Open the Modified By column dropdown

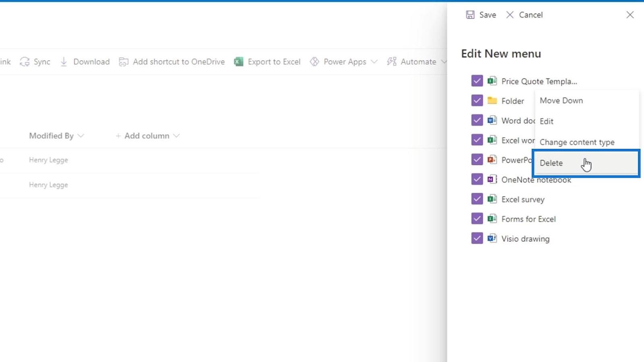tap(81, 136)
